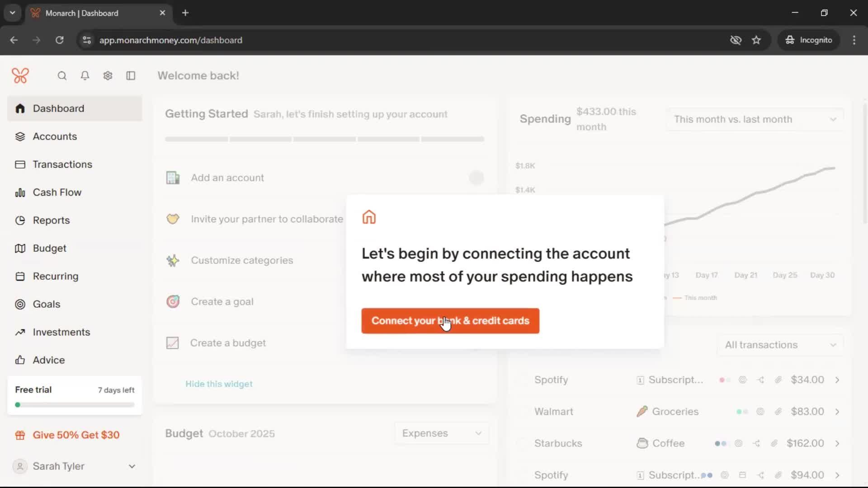Open the notifications bell icon
This screenshot has width=868, height=488.
(x=85, y=76)
